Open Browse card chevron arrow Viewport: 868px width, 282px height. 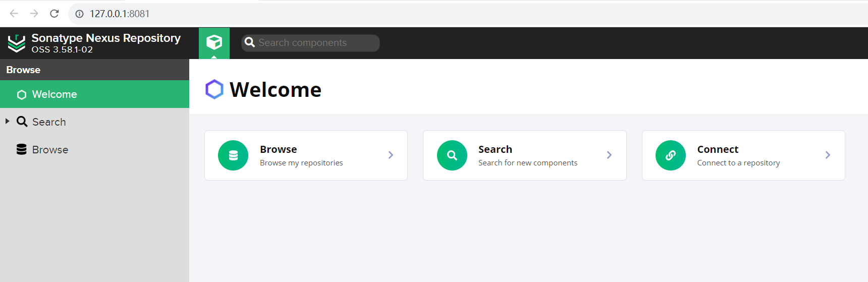[391, 155]
